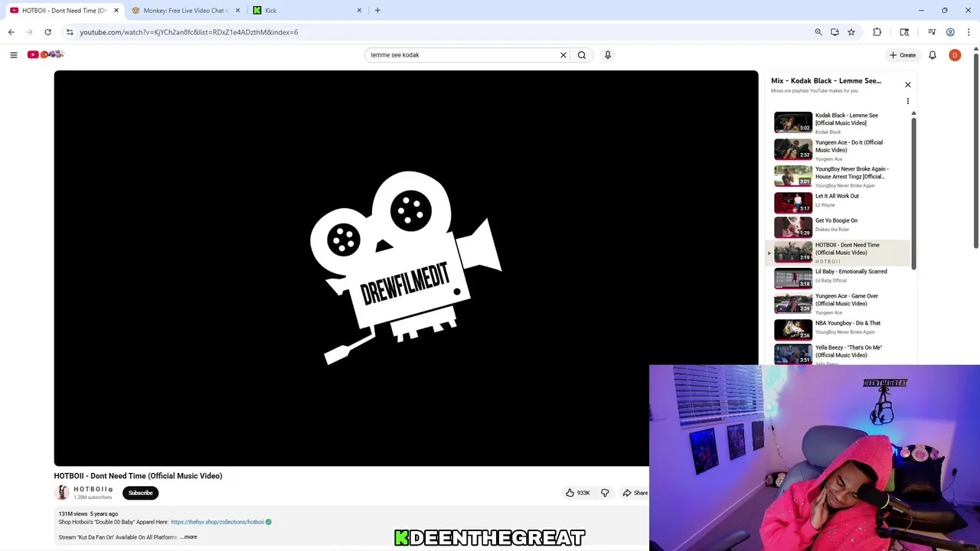
Task: Select the currently playing HOTBOII playlist entry
Action: pos(840,253)
